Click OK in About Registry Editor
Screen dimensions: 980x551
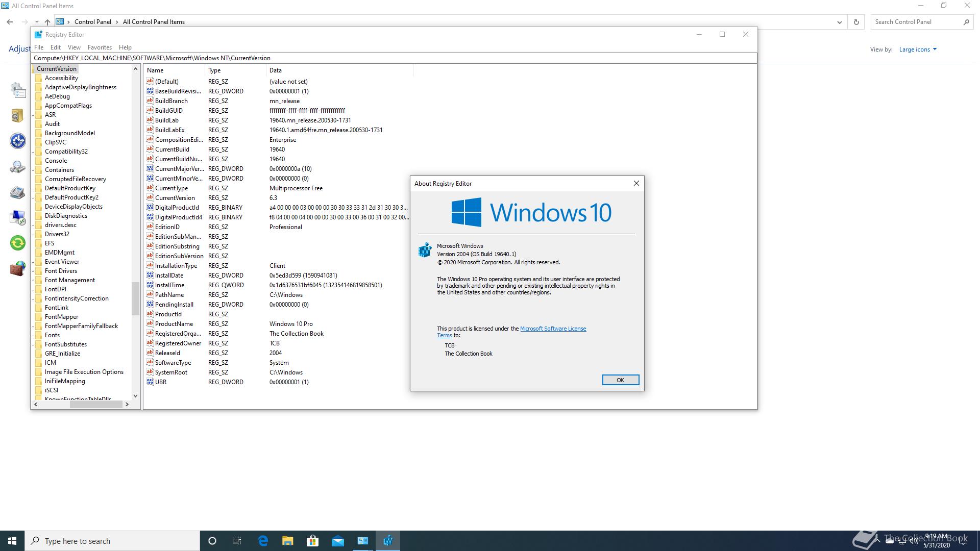pyautogui.click(x=620, y=380)
